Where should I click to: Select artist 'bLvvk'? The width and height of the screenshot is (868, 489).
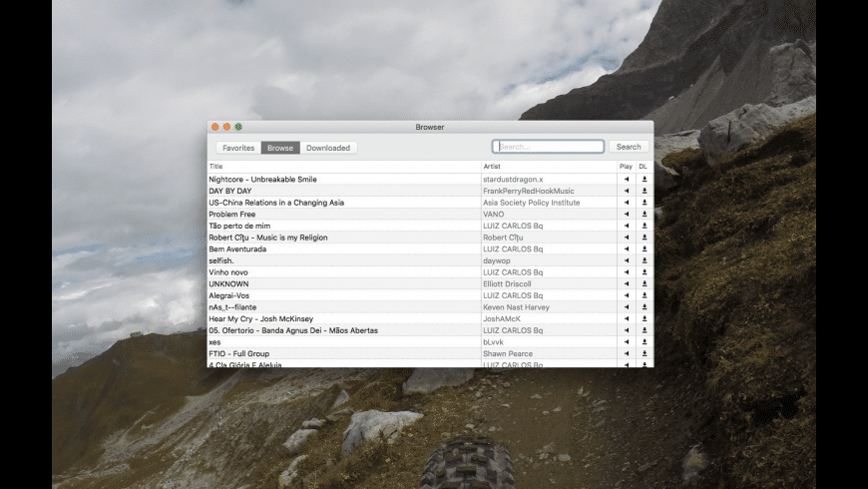point(493,341)
